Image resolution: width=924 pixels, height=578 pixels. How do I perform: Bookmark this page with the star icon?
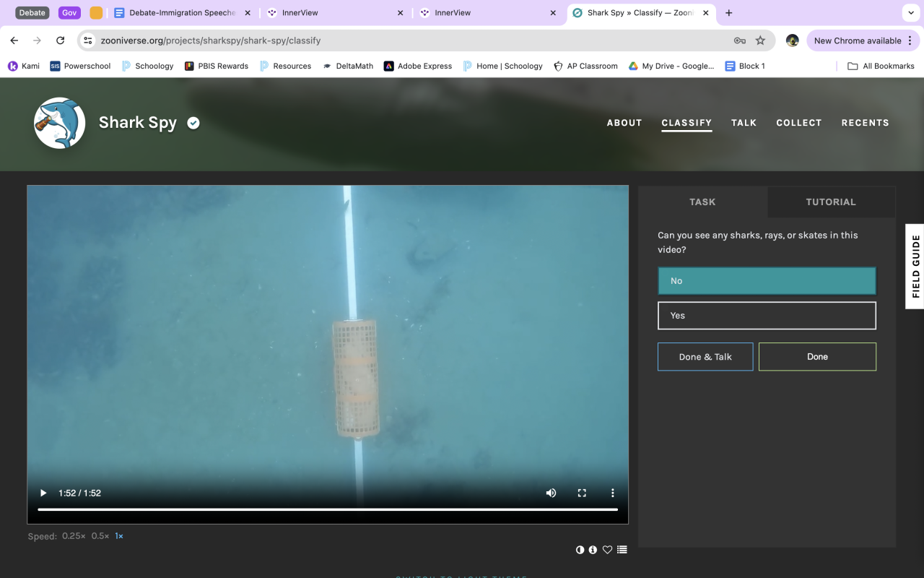pyautogui.click(x=760, y=40)
